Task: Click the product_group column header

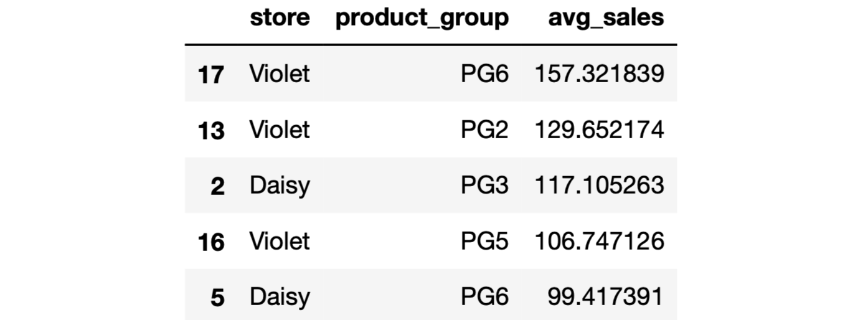Action: click(422, 18)
